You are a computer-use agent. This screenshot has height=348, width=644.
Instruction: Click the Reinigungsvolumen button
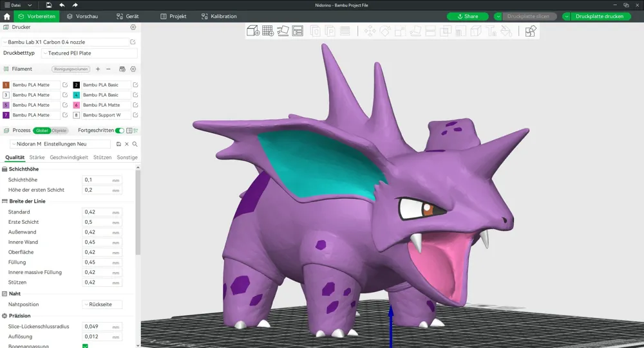click(71, 69)
